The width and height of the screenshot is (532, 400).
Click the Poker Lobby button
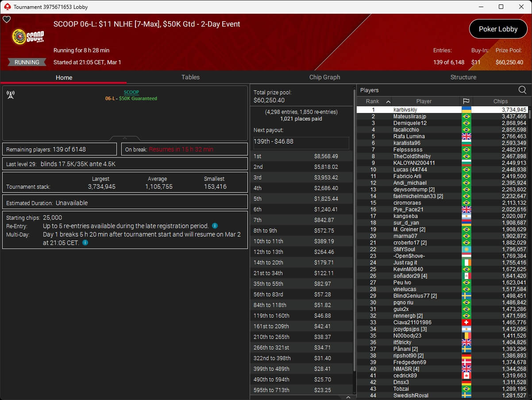point(498,29)
